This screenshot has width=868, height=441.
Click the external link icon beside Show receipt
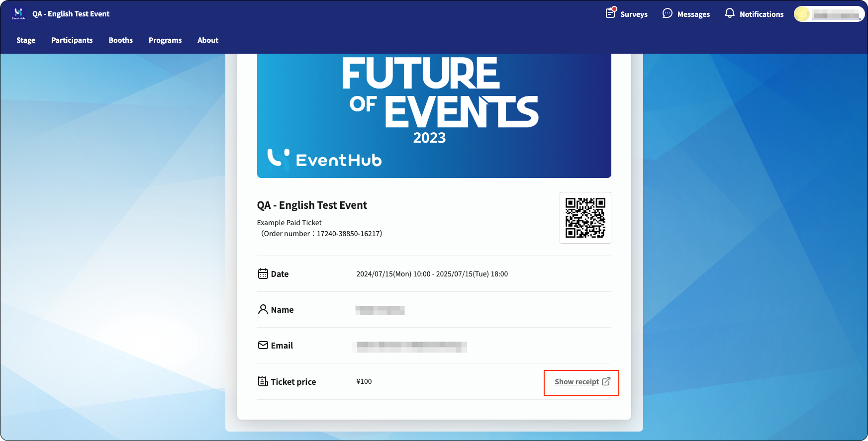coord(606,381)
